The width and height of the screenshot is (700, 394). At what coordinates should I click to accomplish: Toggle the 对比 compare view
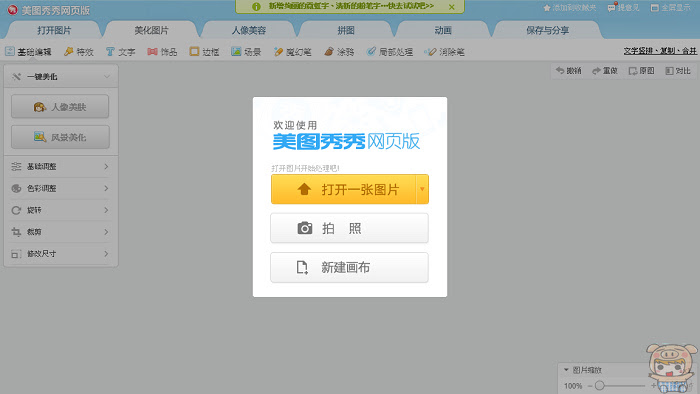678,71
